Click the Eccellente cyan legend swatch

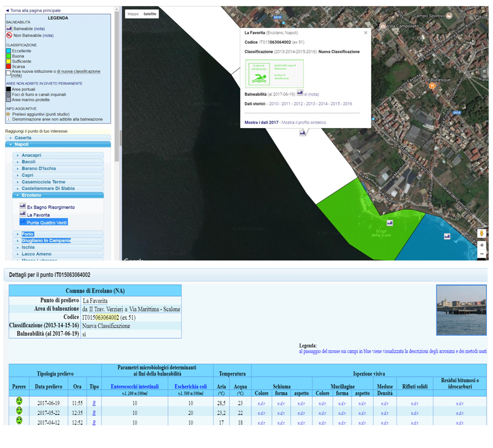9,51
